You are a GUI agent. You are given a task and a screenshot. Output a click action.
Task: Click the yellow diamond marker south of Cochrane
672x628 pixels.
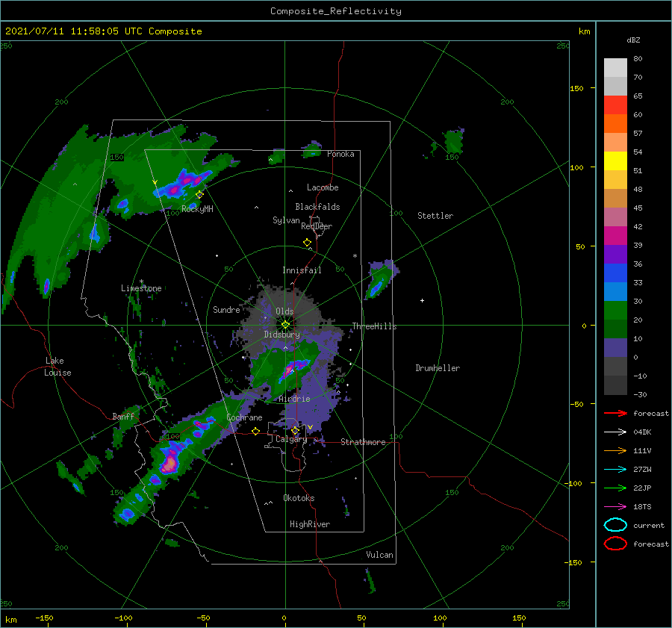pos(256,432)
